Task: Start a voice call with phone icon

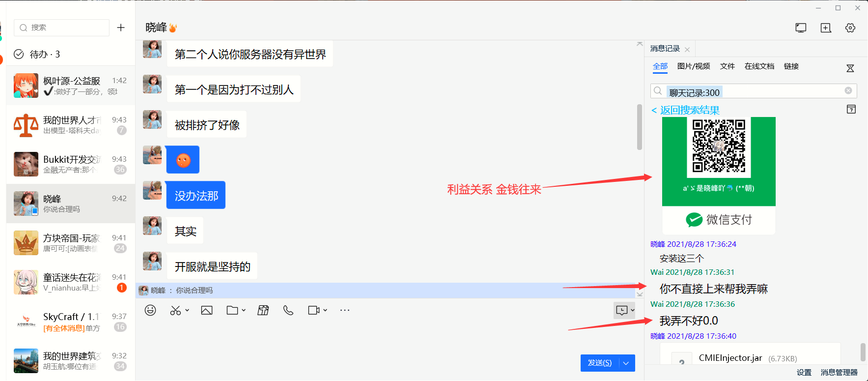Action: point(288,310)
